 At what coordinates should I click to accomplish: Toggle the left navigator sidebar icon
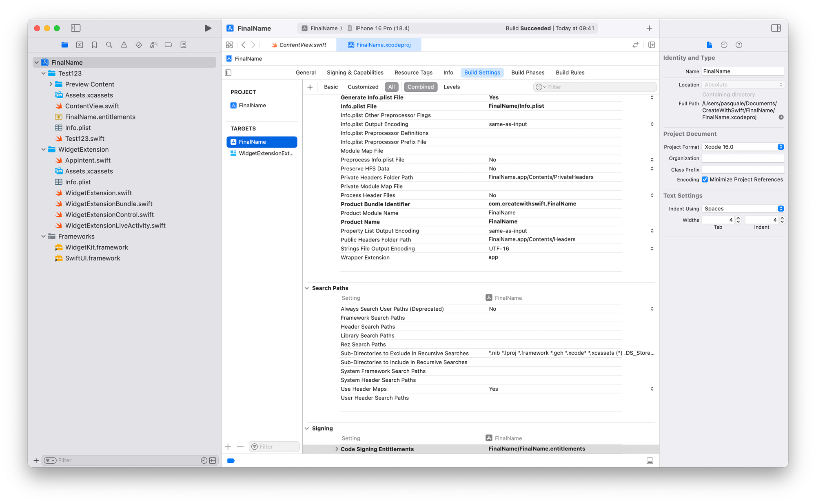tap(75, 28)
